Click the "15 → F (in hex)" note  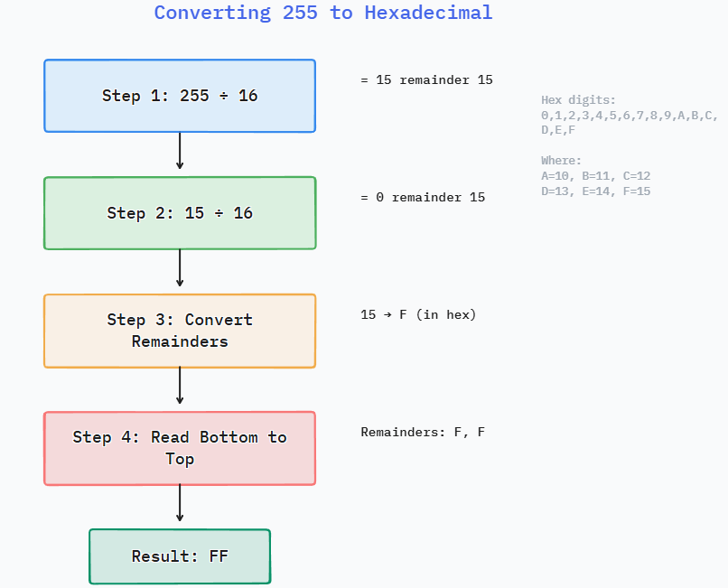418,314
